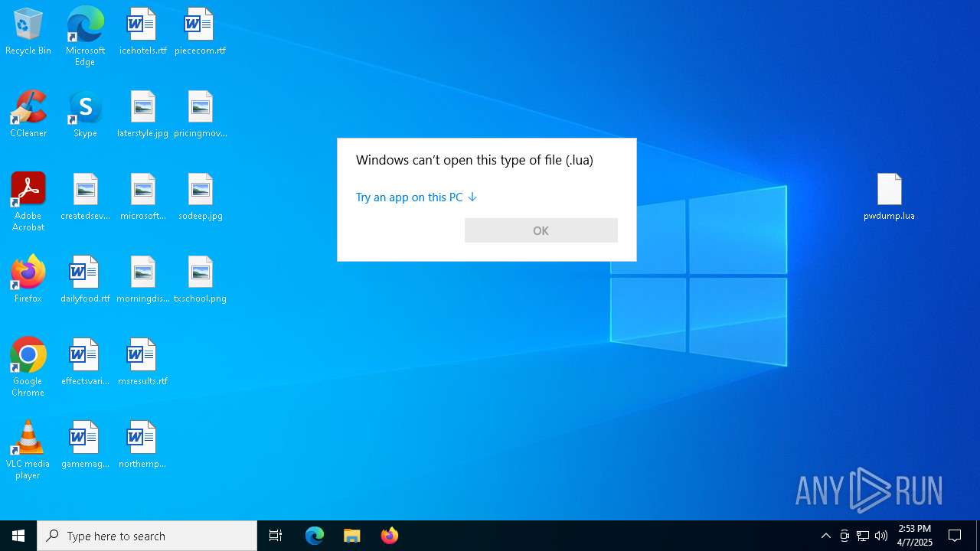Select the northernp... document icon
Screen dimensions: 980x551
[x=142, y=445]
